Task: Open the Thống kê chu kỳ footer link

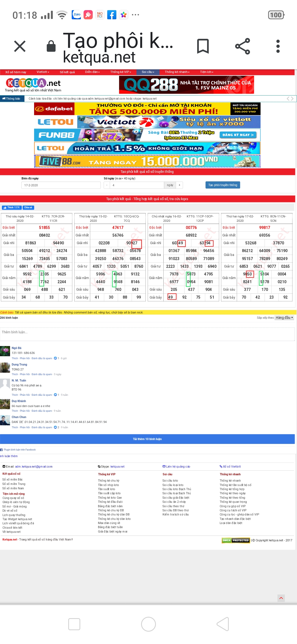Action: (109, 481)
